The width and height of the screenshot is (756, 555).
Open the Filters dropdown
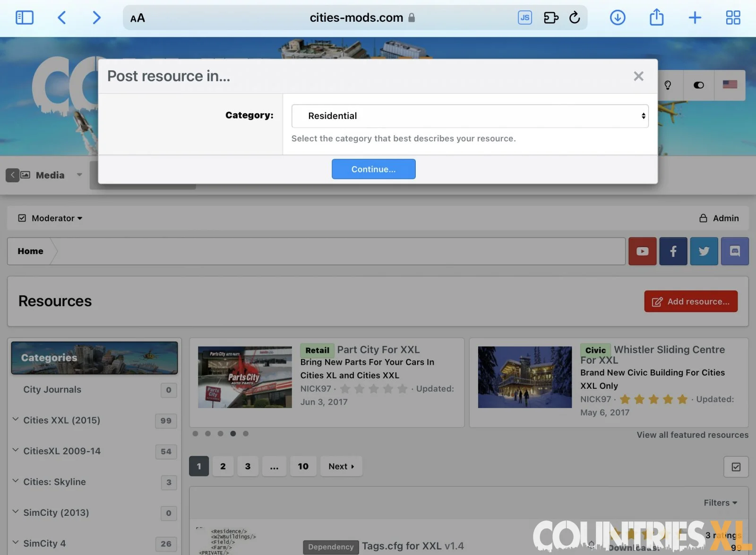pyautogui.click(x=720, y=503)
